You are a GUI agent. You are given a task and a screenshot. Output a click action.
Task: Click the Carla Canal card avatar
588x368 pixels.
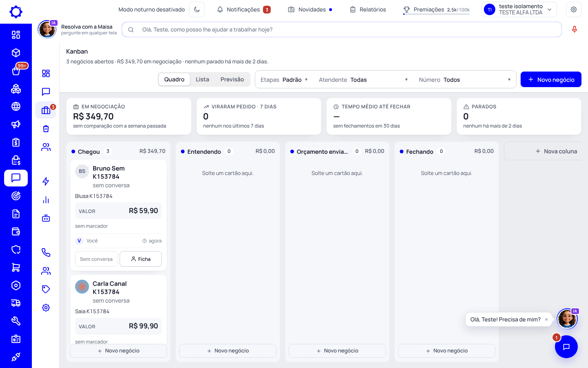tap(82, 287)
